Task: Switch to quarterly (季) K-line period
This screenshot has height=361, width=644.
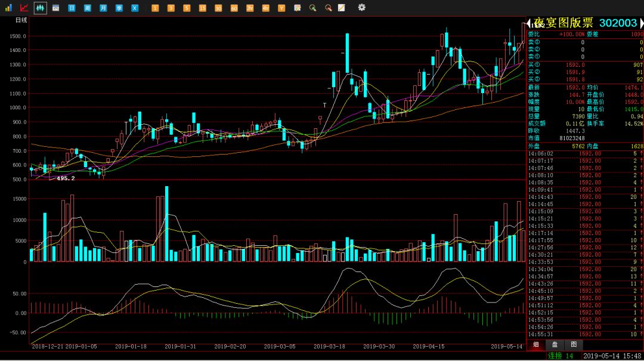Action: 119,8
